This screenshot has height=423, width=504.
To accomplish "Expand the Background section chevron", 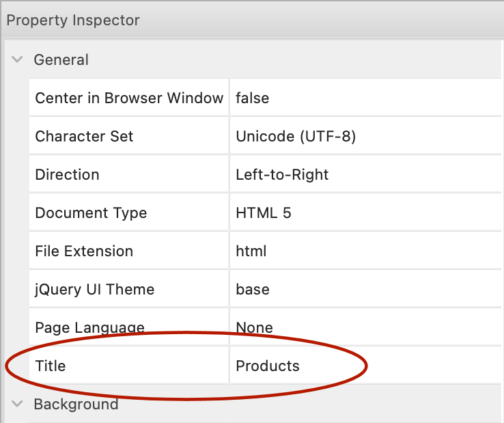I will click(x=17, y=404).
